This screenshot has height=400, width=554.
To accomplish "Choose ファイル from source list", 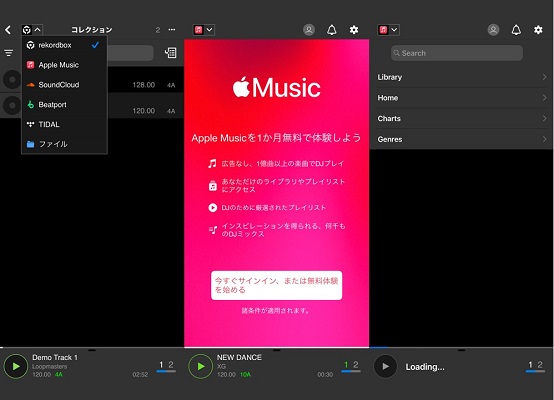I will tap(64, 144).
